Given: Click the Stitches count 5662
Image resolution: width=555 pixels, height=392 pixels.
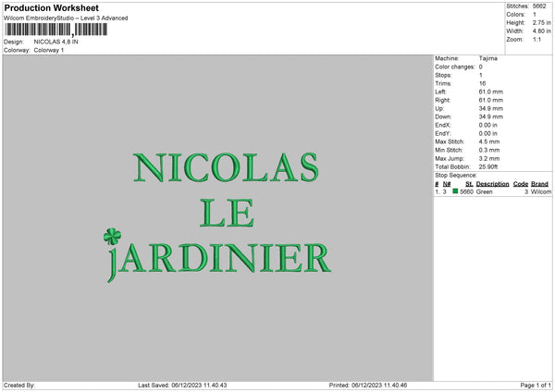Looking at the screenshot, I should [539, 6].
